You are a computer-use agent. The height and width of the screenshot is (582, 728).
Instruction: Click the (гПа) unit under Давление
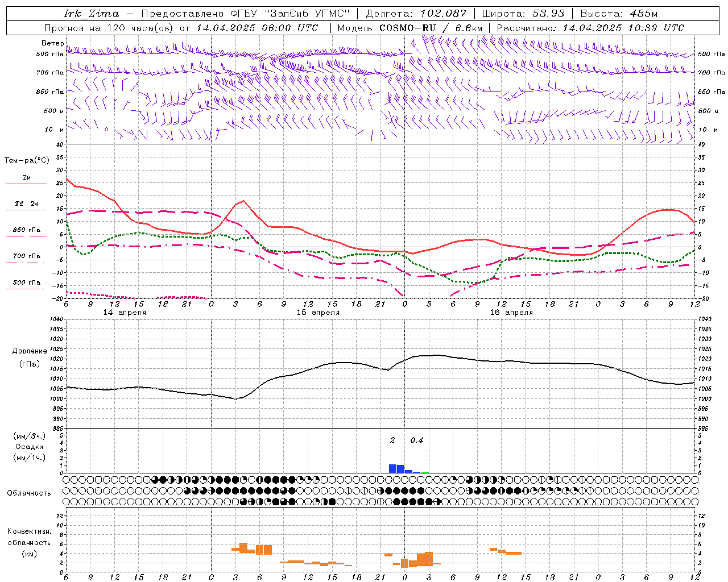pos(30,364)
